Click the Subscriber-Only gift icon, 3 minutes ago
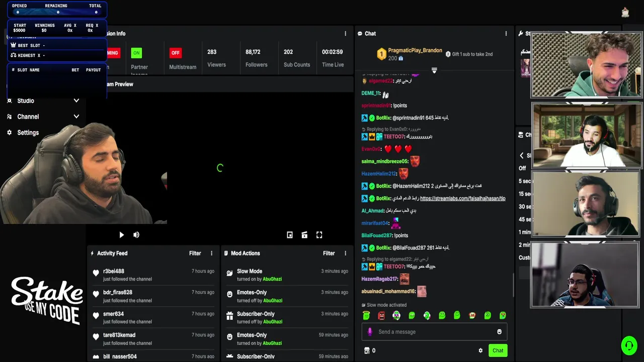 point(230,316)
